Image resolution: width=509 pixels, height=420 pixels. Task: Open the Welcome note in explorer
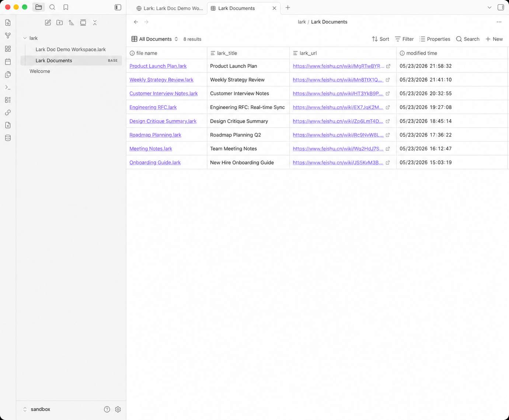click(40, 71)
